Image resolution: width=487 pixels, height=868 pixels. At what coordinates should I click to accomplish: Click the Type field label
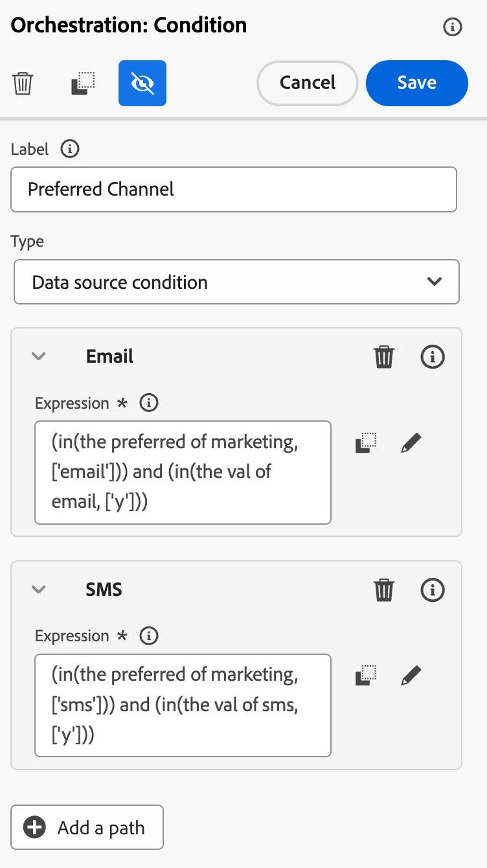tap(27, 242)
